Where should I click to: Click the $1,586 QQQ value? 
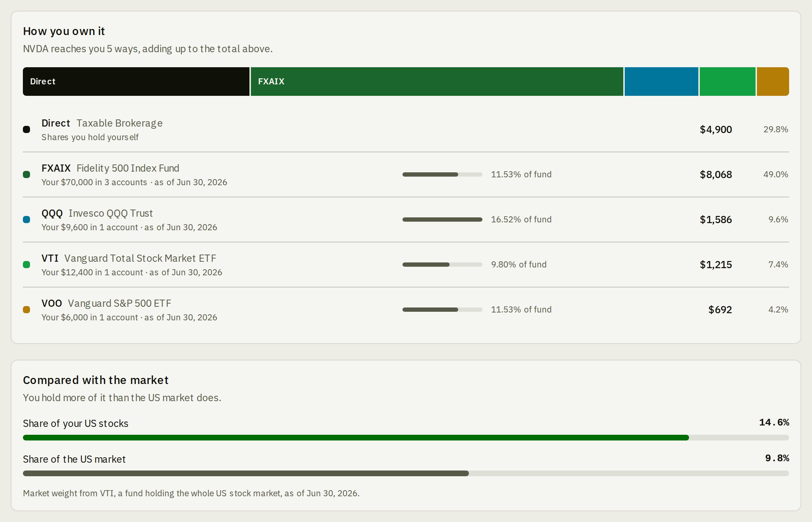[716, 220]
